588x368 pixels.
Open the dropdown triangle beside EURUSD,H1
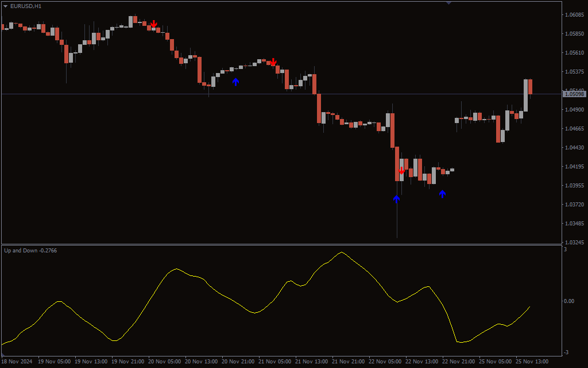[x=6, y=6]
